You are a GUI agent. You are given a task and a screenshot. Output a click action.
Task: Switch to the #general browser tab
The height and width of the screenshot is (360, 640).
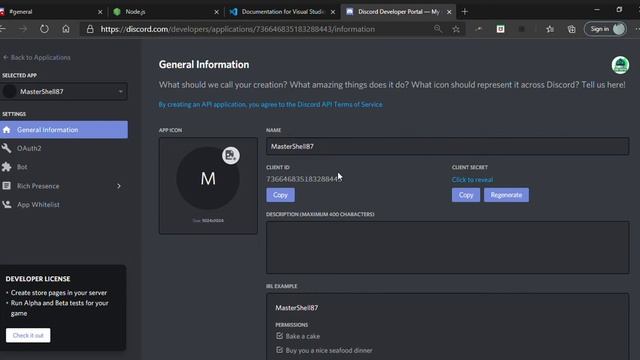51,12
